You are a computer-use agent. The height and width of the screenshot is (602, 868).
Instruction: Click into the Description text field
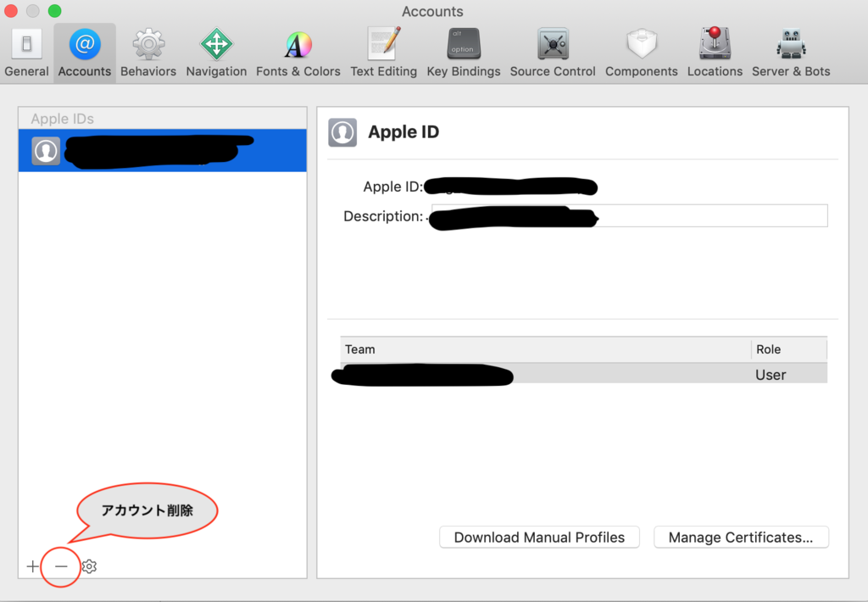pos(630,215)
